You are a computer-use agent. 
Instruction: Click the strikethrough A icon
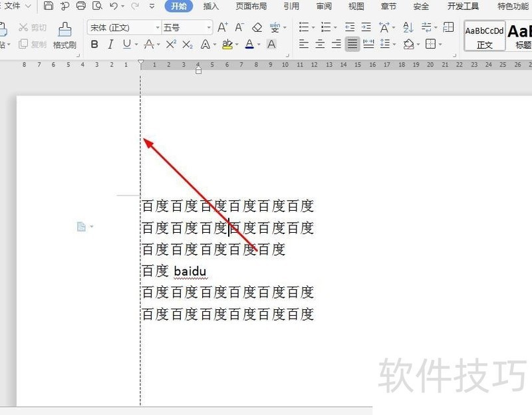(x=149, y=44)
